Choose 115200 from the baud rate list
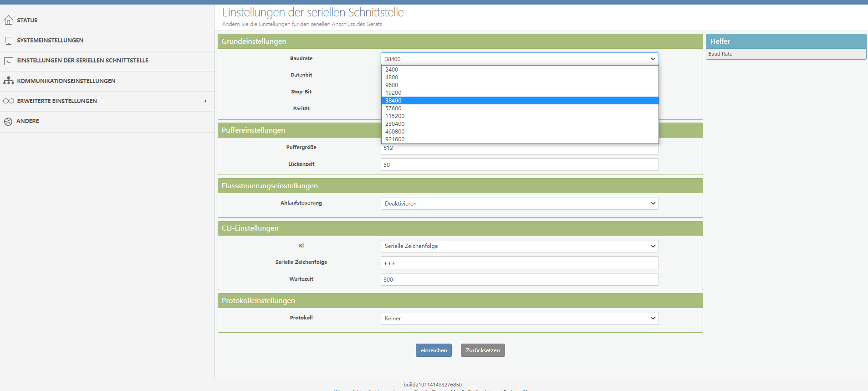The width and height of the screenshot is (868, 391). click(x=395, y=116)
